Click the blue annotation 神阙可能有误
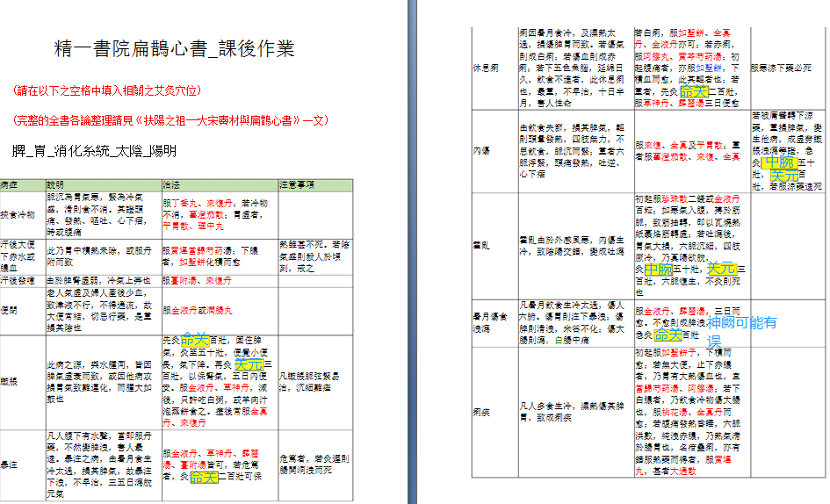The height and width of the screenshot is (504, 830). (x=741, y=331)
